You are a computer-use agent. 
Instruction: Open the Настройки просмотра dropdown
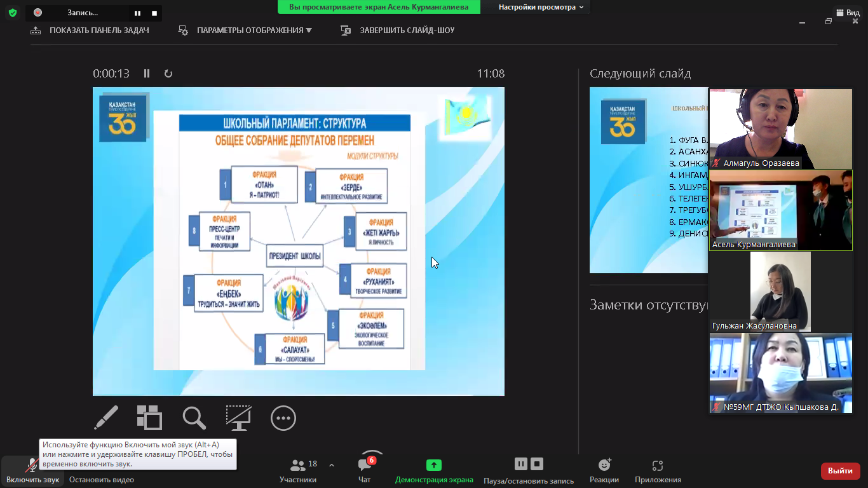point(541,7)
